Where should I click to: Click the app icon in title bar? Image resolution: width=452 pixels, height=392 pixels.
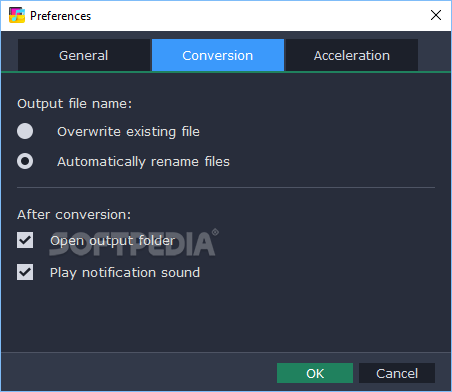click(17, 15)
